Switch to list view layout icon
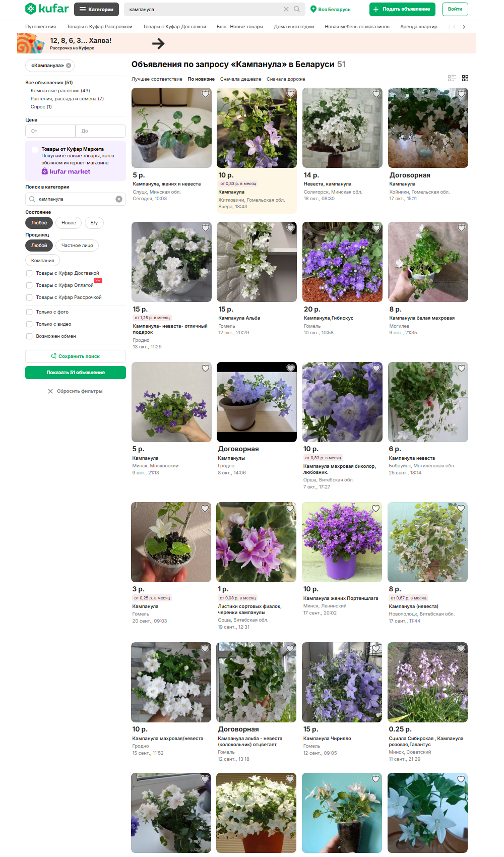Screen dimensions: 504x857 (x=452, y=78)
